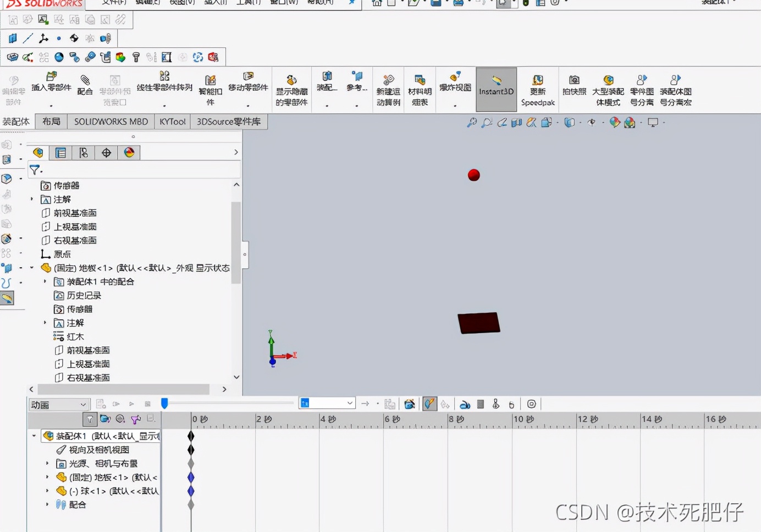
Task: Toggle 显示隐藏的零部件 visibility mode
Action: 292,88
